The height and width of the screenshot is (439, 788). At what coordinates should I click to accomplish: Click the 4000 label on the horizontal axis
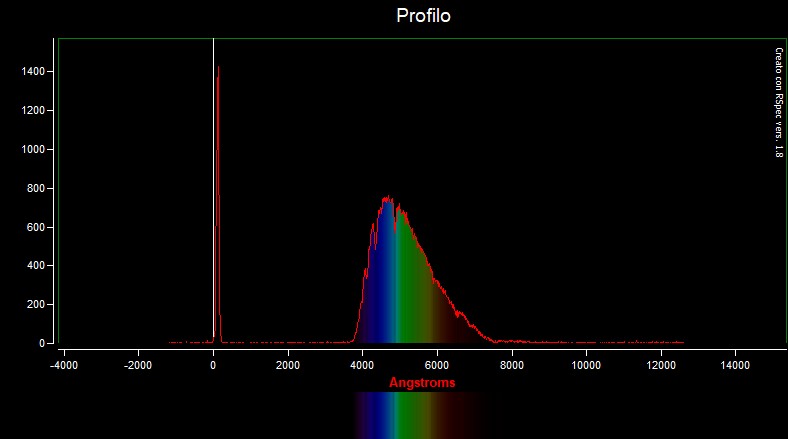click(362, 366)
